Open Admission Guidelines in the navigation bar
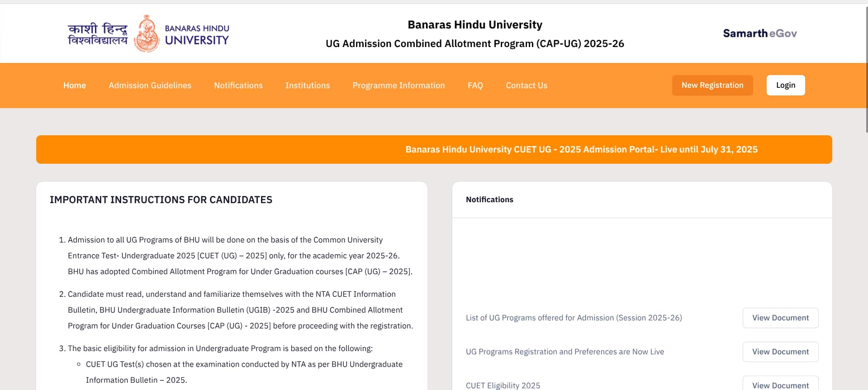 (x=150, y=86)
